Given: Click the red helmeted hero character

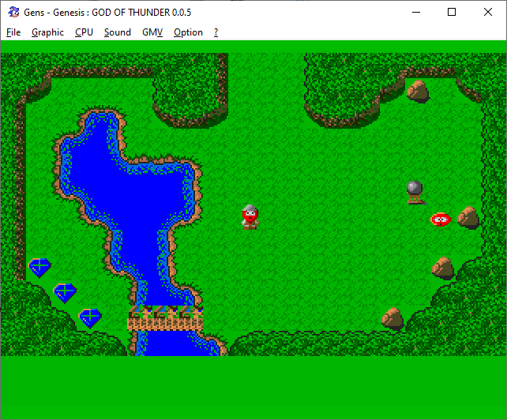Looking at the screenshot, I should pyautogui.click(x=250, y=217).
